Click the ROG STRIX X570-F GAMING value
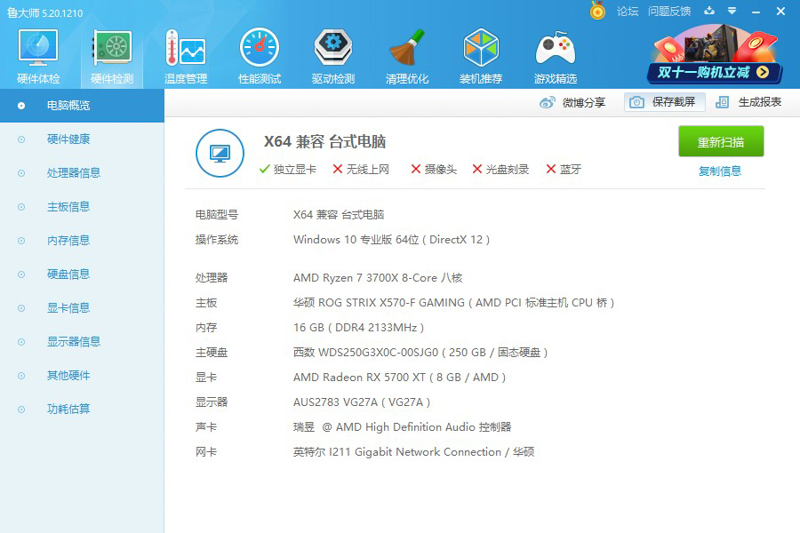The height and width of the screenshot is (533, 800). [454, 303]
